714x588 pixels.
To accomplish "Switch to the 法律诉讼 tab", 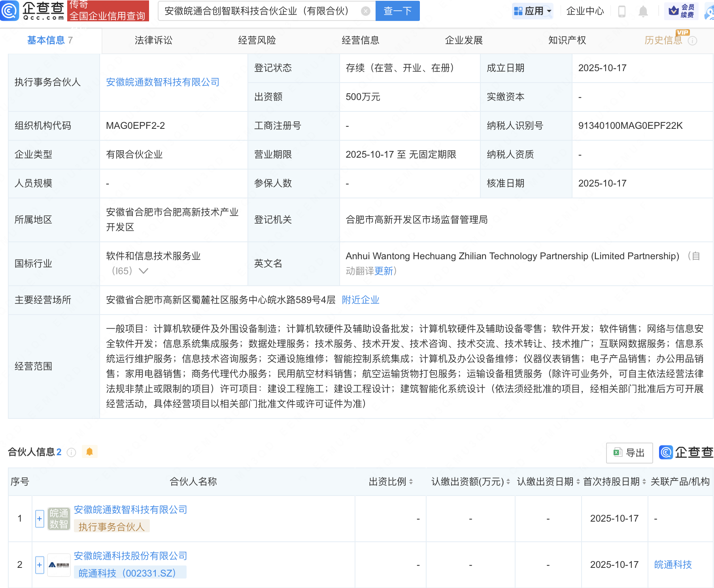I will click(153, 40).
